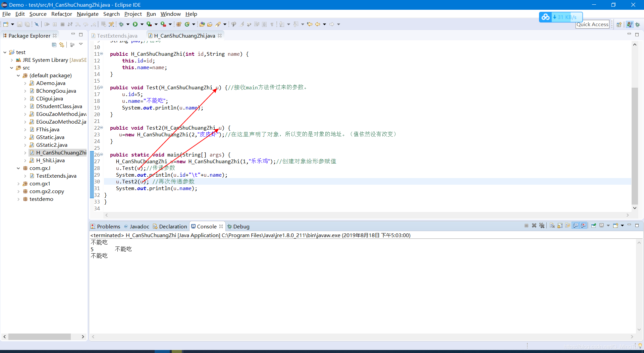This screenshot has width=644, height=353.
Task: Maximize the Console view
Action: click(x=637, y=225)
